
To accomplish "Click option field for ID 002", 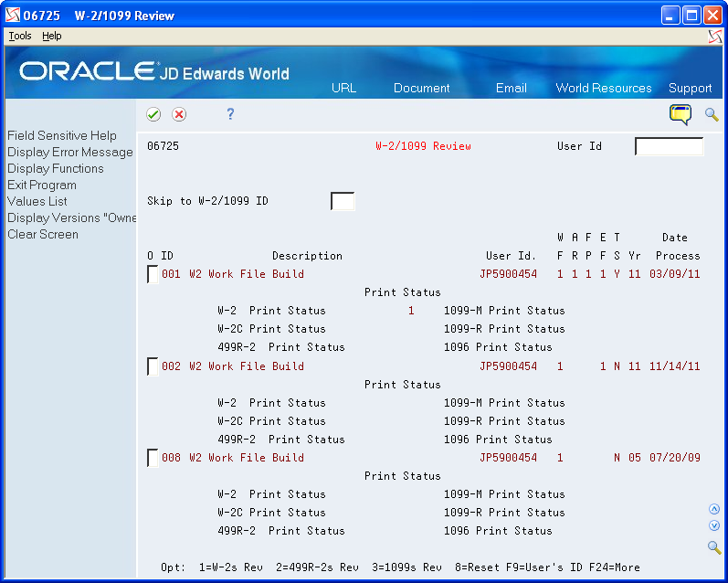I will 153,366.
